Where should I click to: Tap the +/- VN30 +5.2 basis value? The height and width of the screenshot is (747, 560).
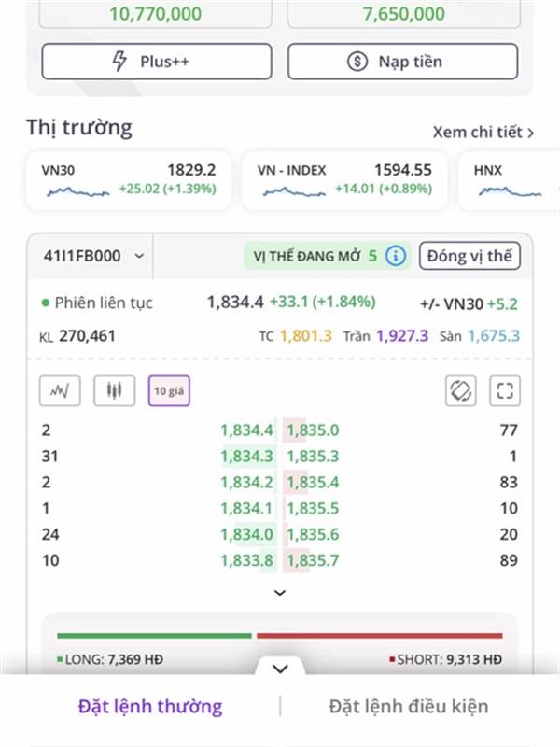click(x=469, y=304)
